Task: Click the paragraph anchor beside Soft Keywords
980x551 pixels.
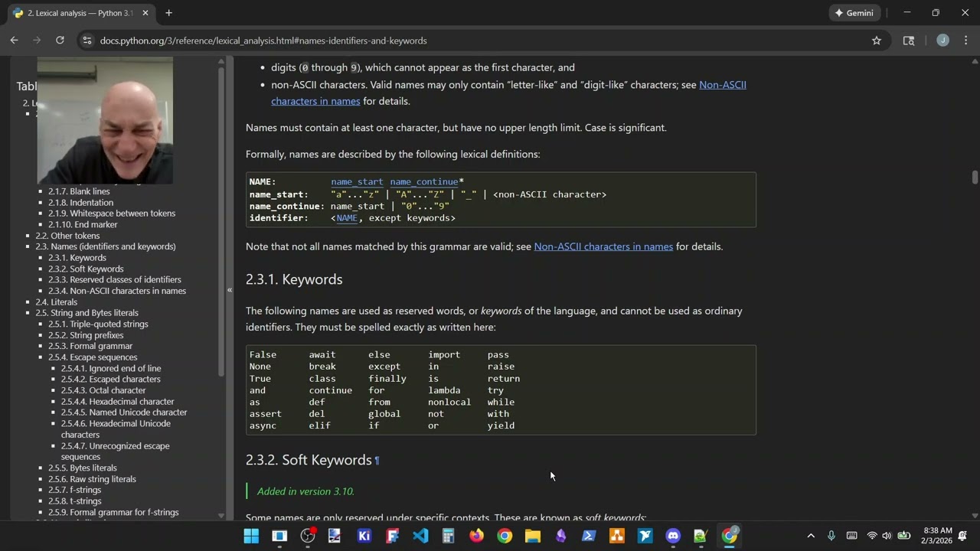Action: point(377,461)
